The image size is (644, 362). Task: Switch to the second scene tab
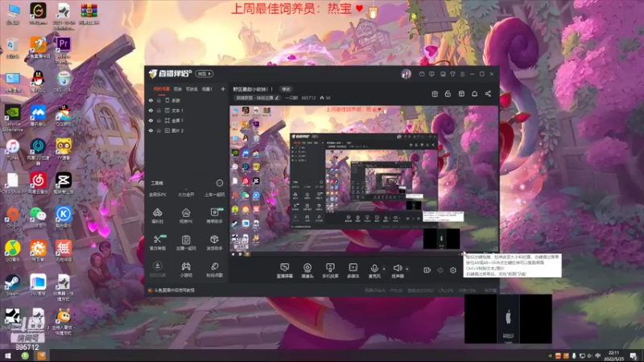click(177, 89)
